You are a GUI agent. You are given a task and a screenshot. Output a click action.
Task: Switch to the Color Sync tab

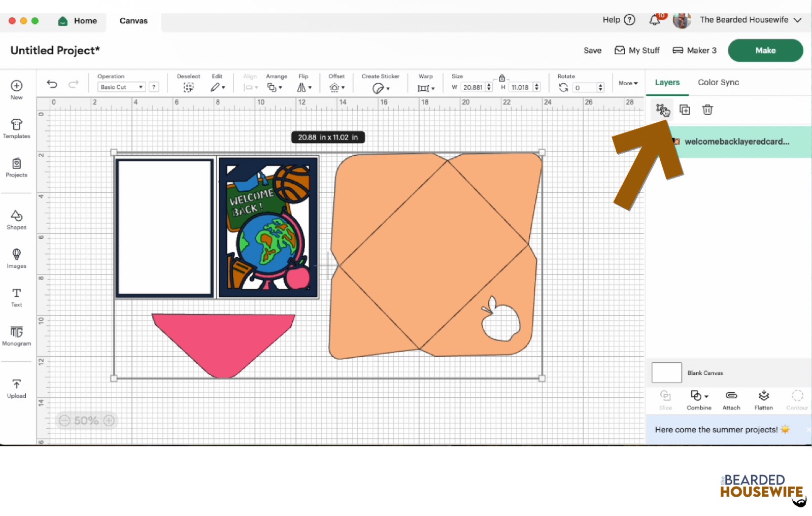(x=718, y=82)
